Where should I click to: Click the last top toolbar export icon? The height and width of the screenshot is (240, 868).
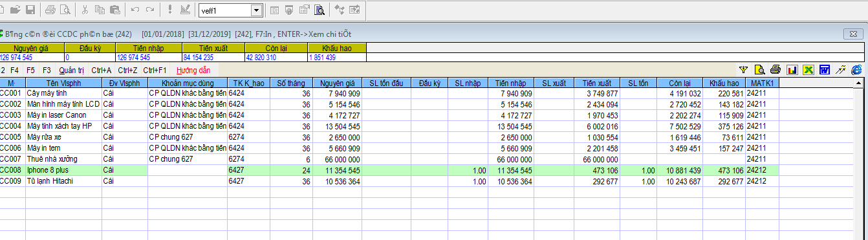pyautogui.click(x=354, y=10)
